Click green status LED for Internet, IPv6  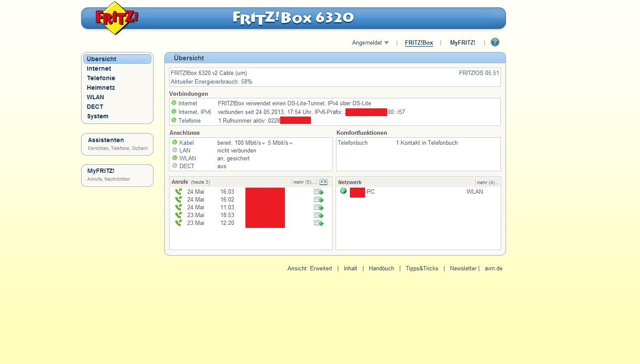174,111
